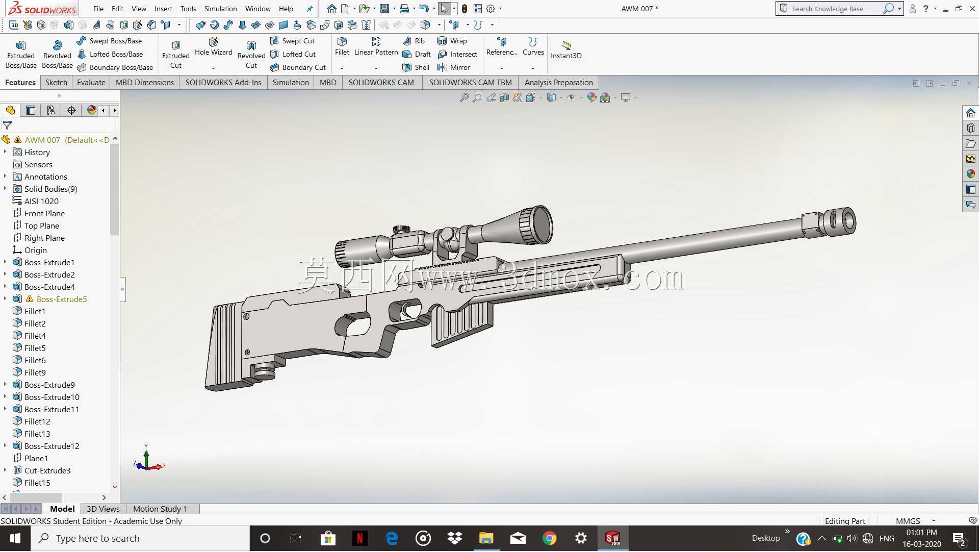Choose the Swept Boss/Base tool
This screenshot has height=552, width=980.
pyautogui.click(x=109, y=41)
